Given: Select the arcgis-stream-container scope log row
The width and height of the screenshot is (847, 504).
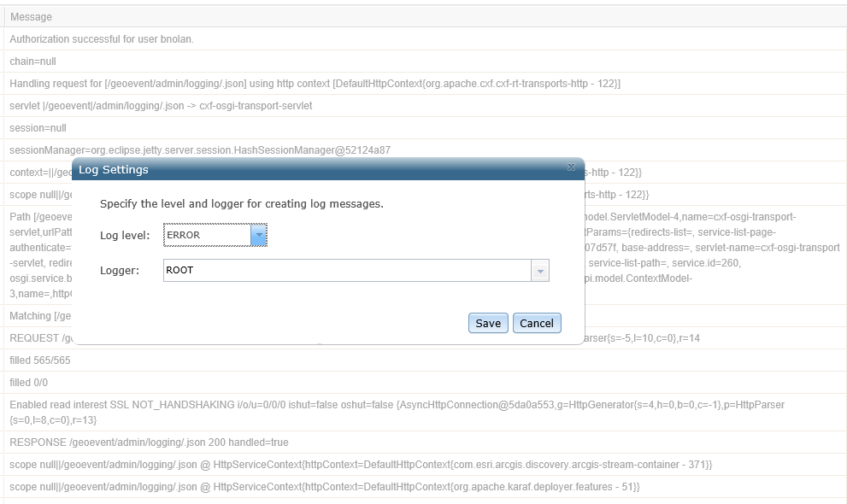Looking at the screenshot, I should [x=361, y=465].
